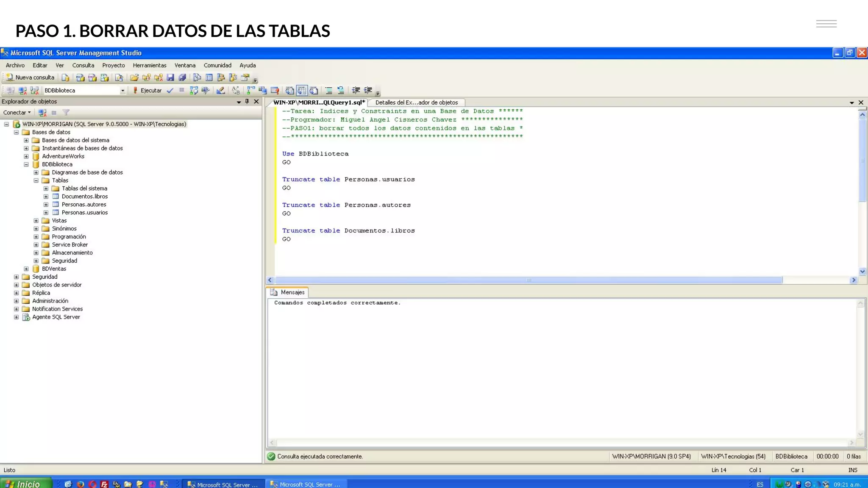
Task: Click the Disconnect icon in the query toolbar
Action: point(22,90)
